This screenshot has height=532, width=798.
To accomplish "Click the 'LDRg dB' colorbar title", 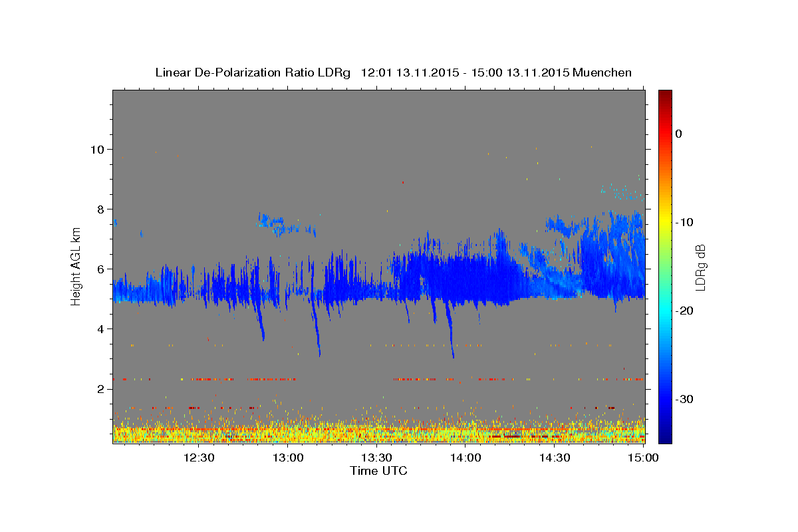I will (700, 267).
